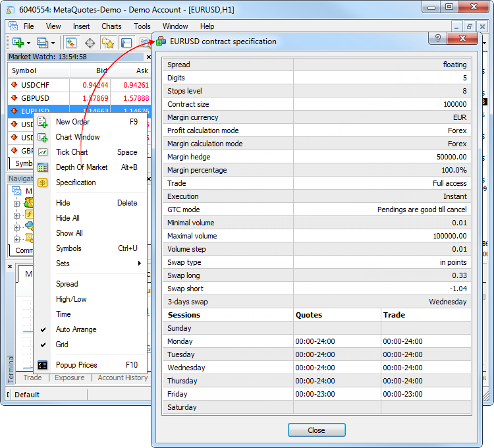Image resolution: width=494 pixels, height=448 pixels.
Task: Enable the Spread column option
Action: point(67,284)
